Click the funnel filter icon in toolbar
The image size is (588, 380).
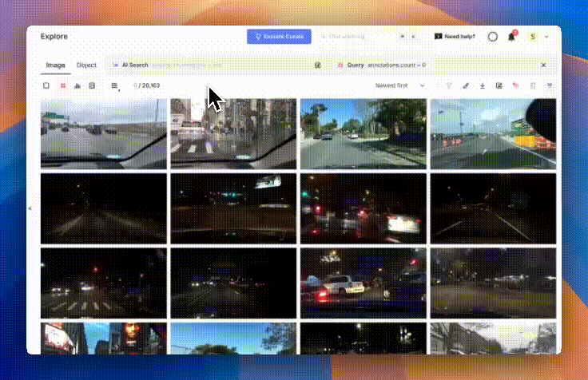[x=449, y=85]
